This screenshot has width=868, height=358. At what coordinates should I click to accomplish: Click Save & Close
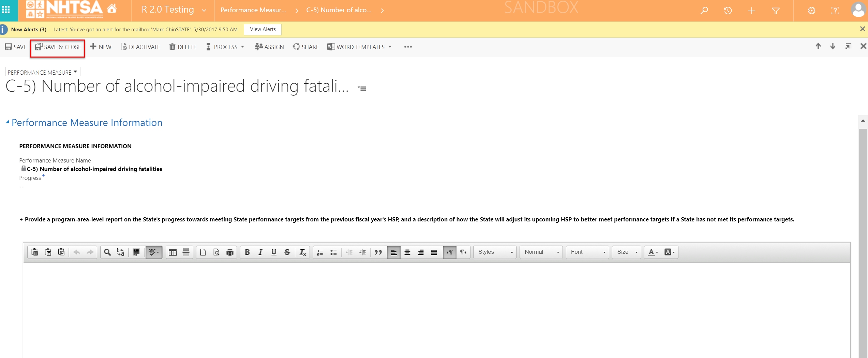point(58,47)
